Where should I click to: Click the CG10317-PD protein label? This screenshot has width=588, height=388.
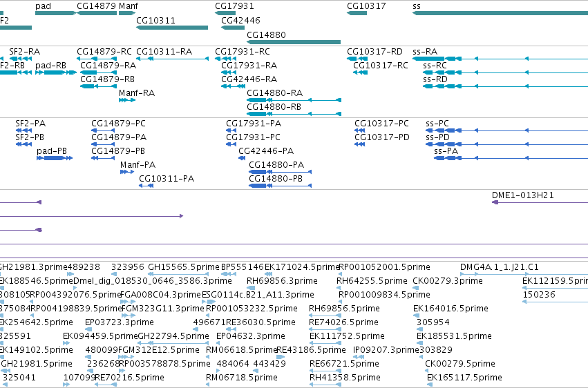click(x=382, y=137)
